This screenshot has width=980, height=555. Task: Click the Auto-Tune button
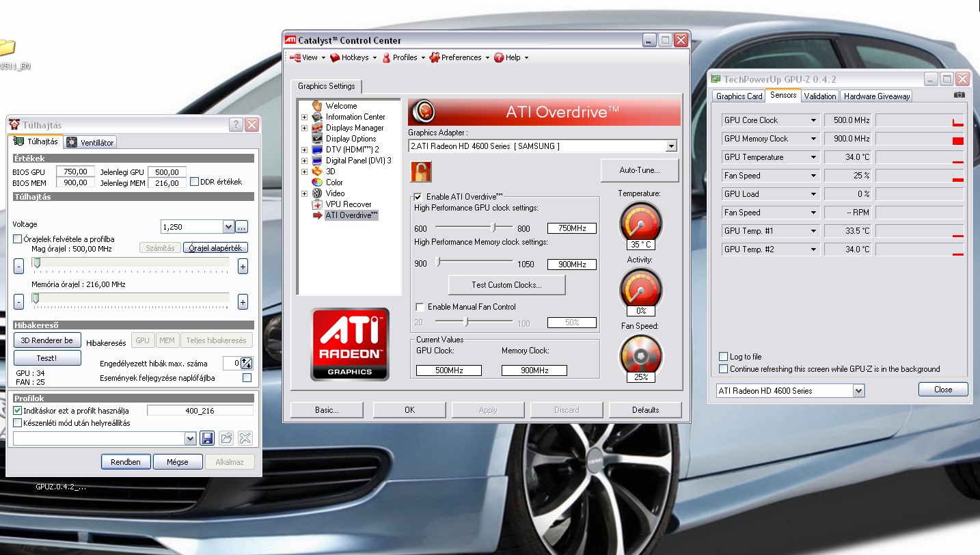[x=640, y=170]
